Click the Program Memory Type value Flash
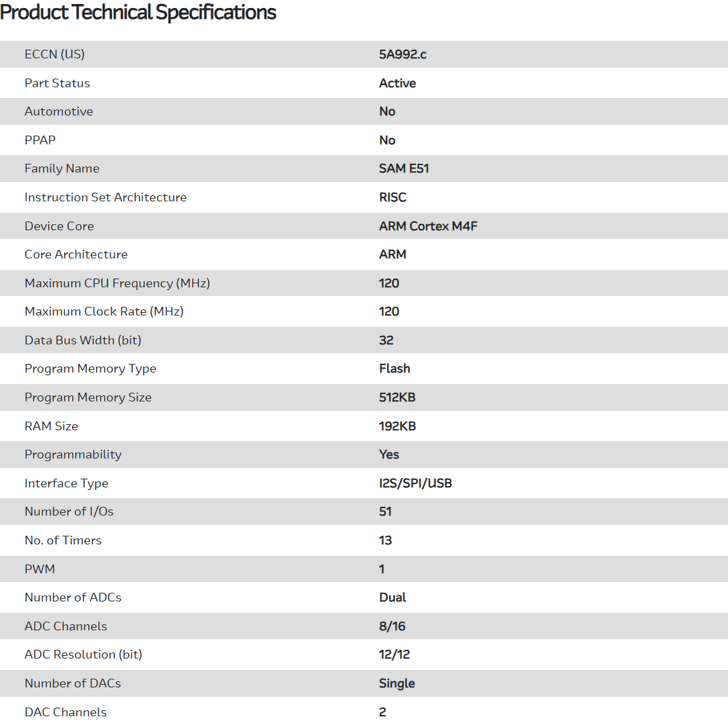 (x=395, y=369)
